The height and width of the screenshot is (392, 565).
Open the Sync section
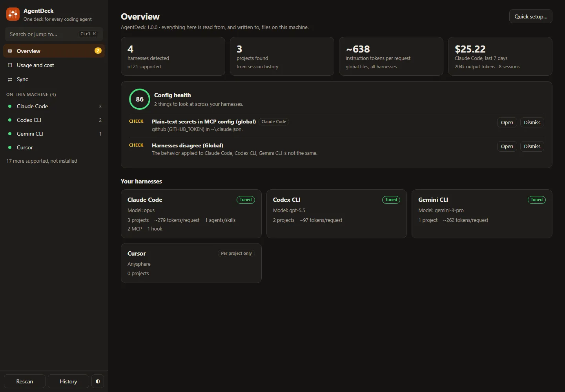click(x=54, y=79)
